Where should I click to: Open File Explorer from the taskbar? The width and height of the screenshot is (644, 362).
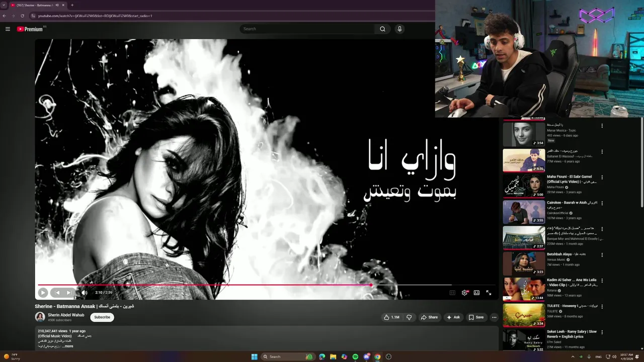(x=333, y=357)
